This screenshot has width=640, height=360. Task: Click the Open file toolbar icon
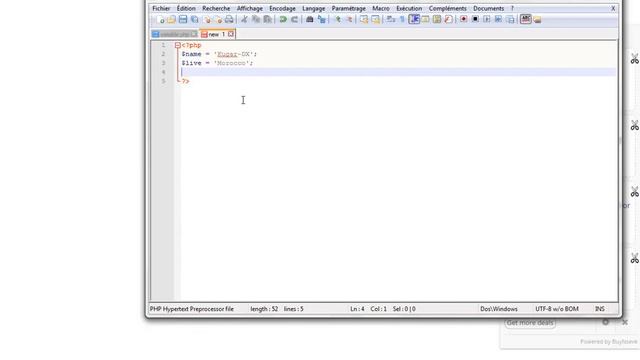click(x=171, y=19)
